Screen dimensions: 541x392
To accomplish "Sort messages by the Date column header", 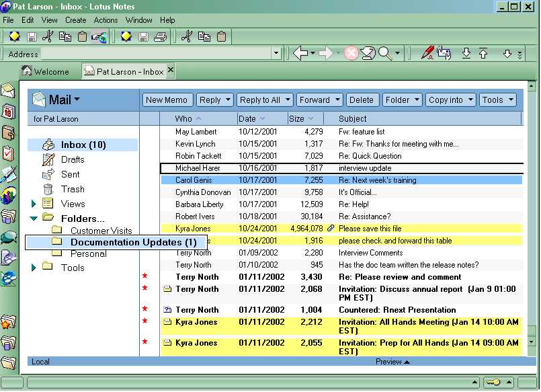I will [x=247, y=119].
